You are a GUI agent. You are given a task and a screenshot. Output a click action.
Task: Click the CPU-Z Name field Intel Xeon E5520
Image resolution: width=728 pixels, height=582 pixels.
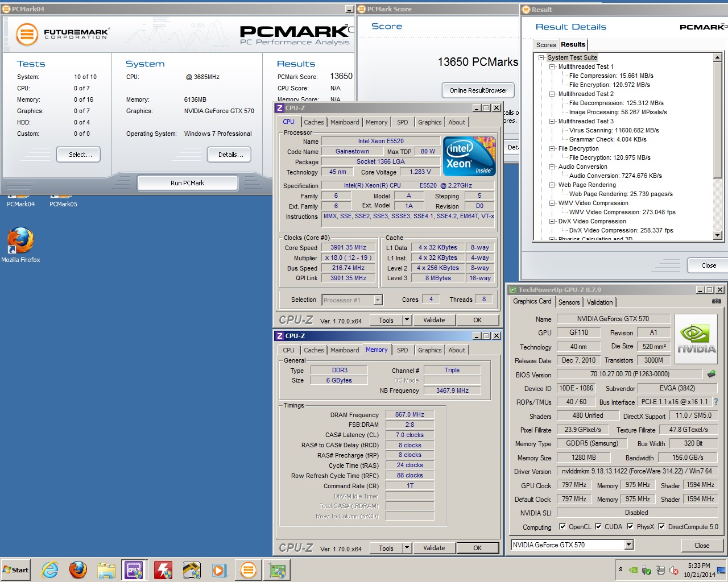(x=380, y=141)
